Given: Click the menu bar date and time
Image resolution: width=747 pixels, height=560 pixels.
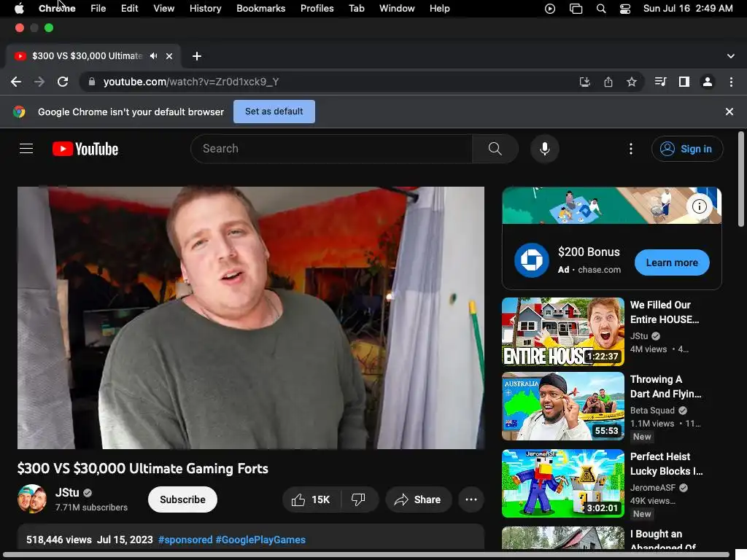Looking at the screenshot, I should coord(688,9).
